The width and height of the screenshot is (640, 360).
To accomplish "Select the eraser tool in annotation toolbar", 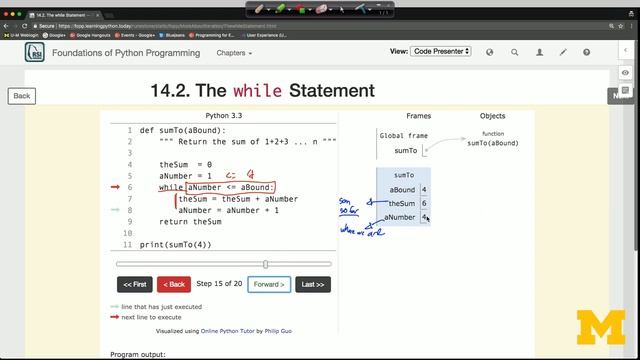I will [x=321, y=9].
